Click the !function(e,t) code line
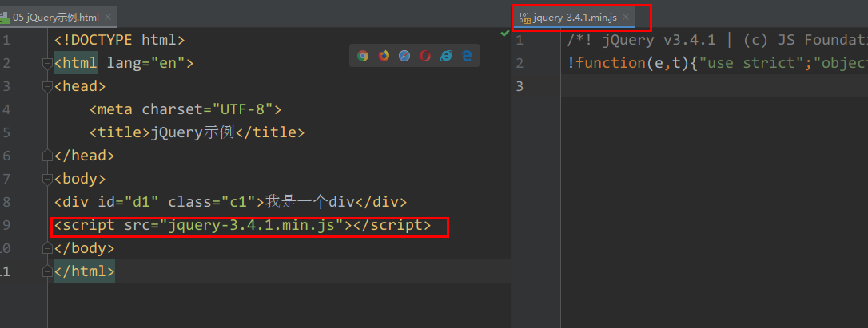Image resolution: width=868 pixels, height=328 pixels. point(718,63)
